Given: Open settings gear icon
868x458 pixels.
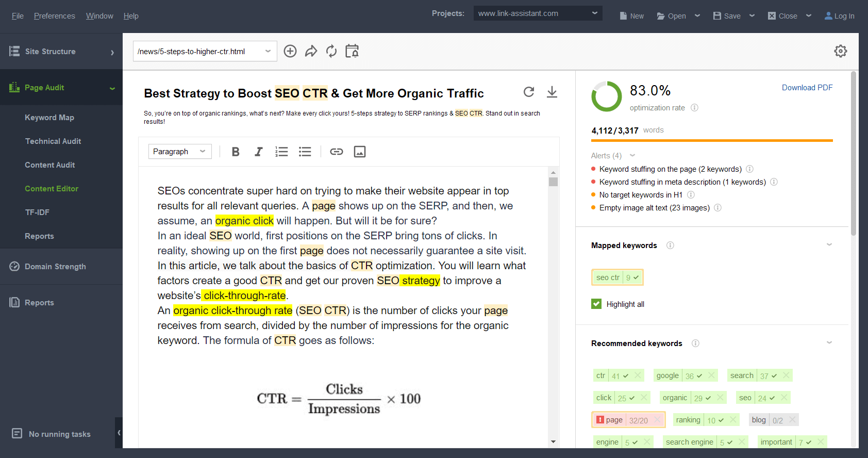Looking at the screenshot, I should 841,51.
